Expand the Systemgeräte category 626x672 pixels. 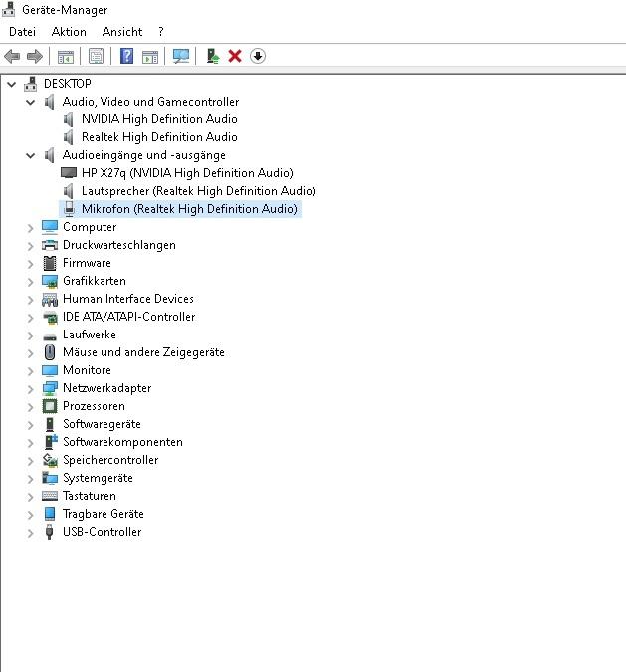pyautogui.click(x=30, y=479)
